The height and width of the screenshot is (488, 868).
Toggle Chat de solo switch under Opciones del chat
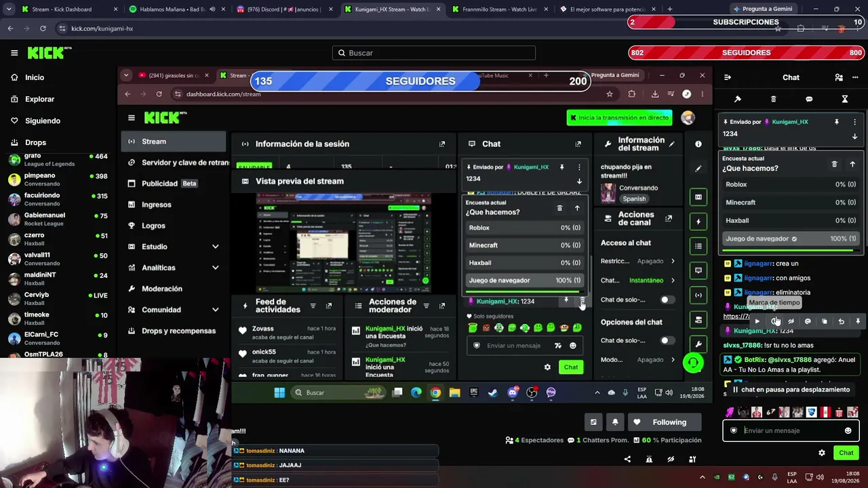coord(667,340)
